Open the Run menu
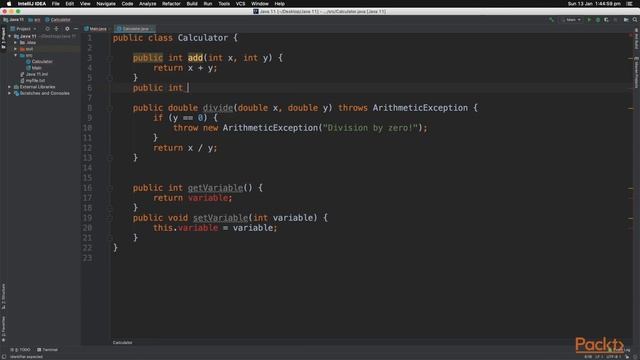 208,4
